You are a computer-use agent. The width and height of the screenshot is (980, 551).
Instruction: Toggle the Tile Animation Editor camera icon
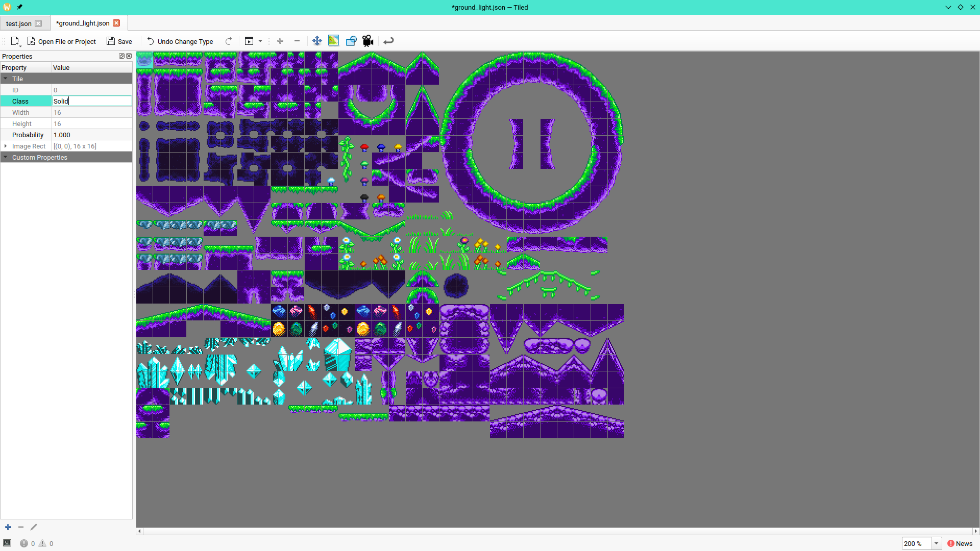coord(368,41)
